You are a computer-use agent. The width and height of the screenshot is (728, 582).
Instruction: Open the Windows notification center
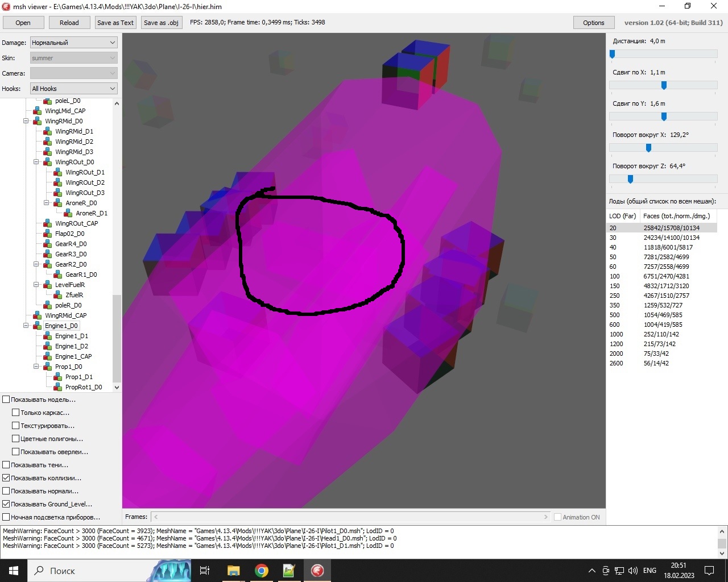[x=709, y=571]
